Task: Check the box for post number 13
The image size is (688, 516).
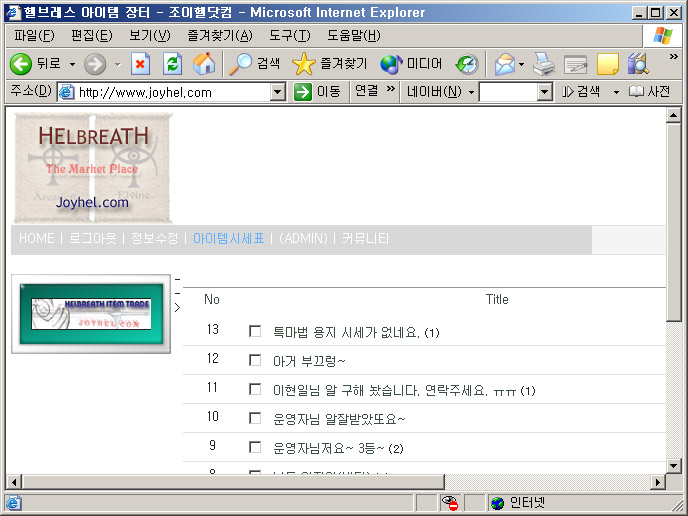Action: (x=255, y=331)
